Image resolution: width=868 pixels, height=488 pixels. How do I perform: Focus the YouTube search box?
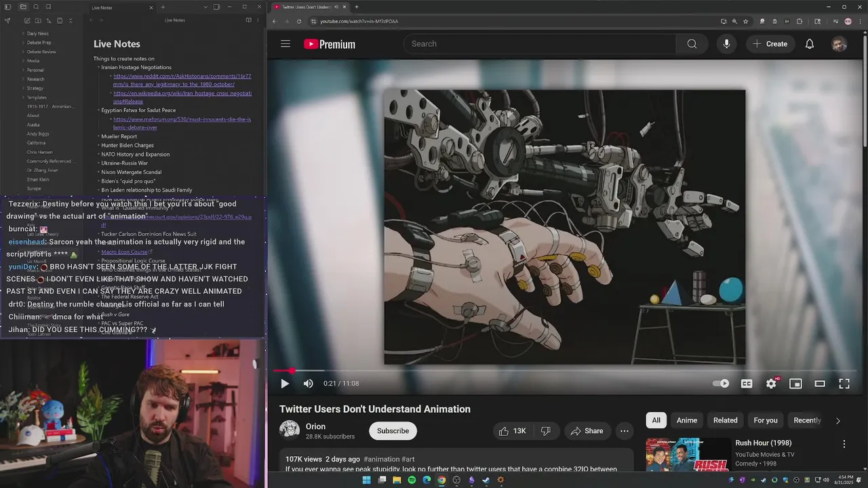click(540, 44)
